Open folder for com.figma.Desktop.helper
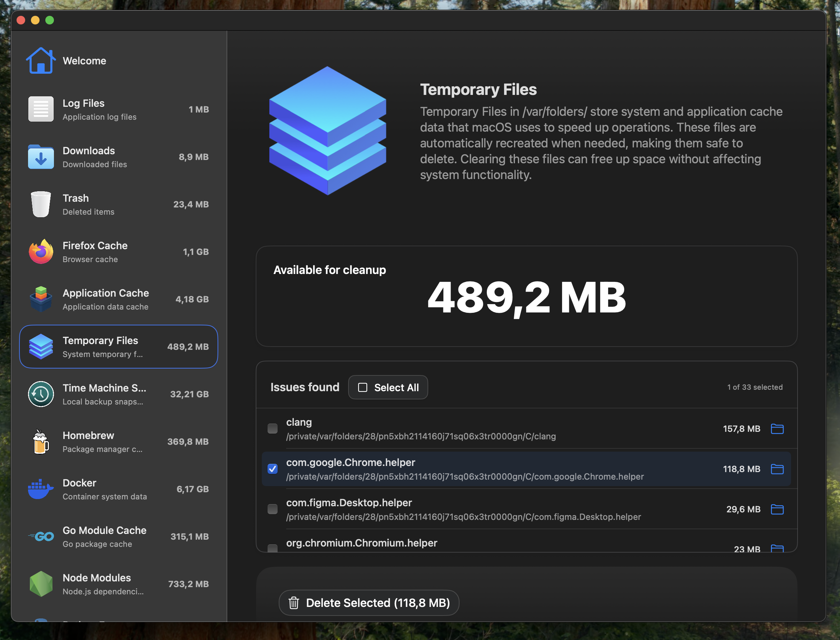840x640 pixels. [x=777, y=509]
